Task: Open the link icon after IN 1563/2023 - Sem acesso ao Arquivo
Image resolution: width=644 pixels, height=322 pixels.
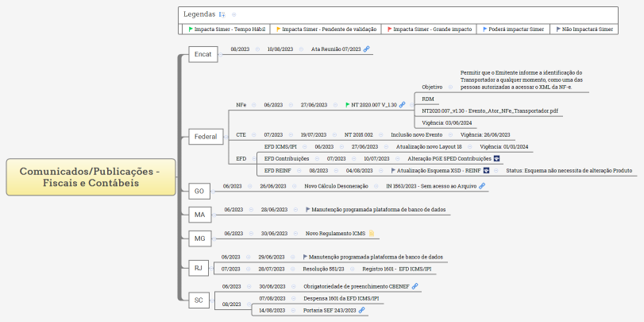Action: click(x=482, y=186)
